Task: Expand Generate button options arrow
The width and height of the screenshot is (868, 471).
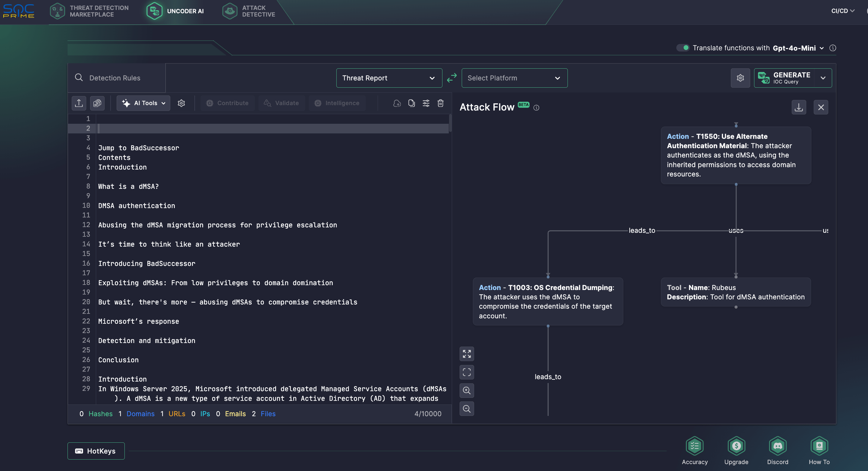Action: pyautogui.click(x=823, y=78)
